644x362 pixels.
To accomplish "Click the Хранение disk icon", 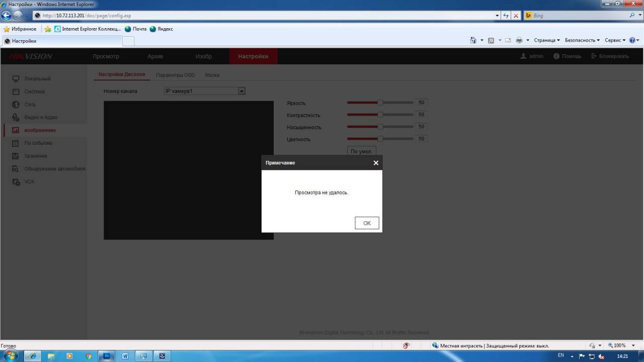I will [16, 156].
